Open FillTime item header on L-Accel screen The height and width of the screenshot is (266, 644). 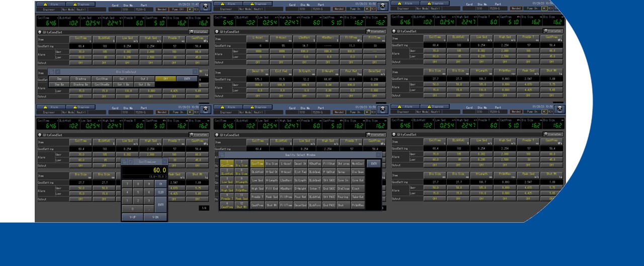point(374,39)
